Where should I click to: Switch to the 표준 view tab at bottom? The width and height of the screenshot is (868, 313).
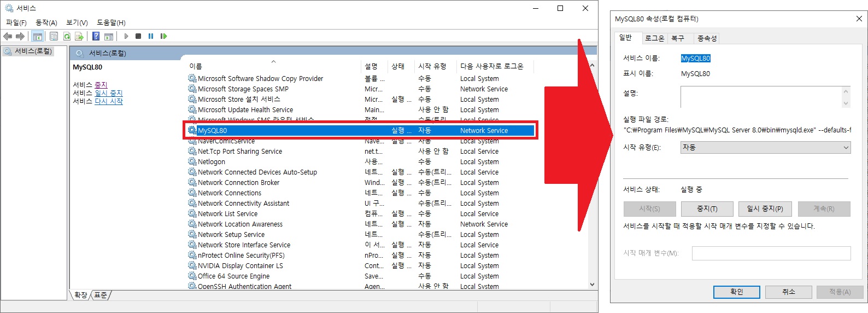[x=101, y=295]
